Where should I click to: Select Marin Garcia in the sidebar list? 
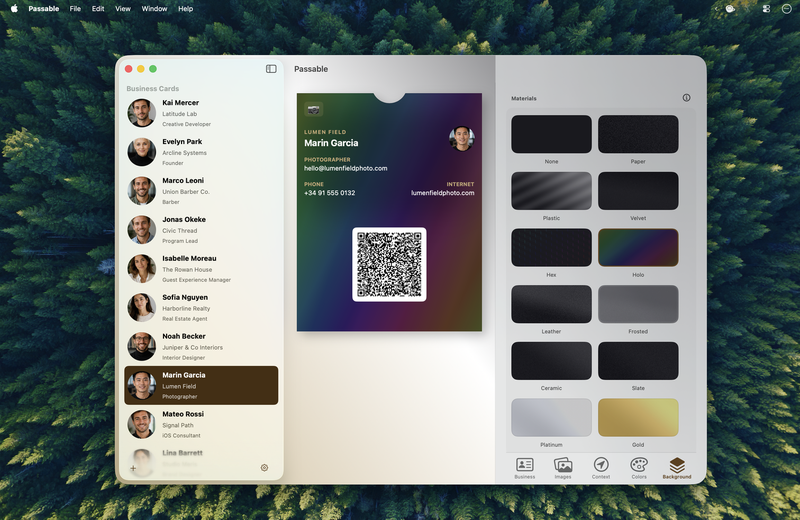pyautogui.click(x=201, y=385)
